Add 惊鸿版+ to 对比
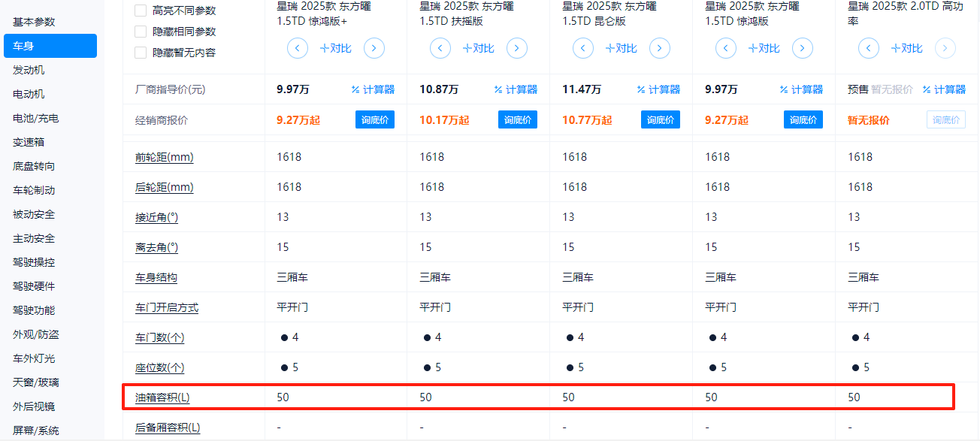 tap(336, 49)
